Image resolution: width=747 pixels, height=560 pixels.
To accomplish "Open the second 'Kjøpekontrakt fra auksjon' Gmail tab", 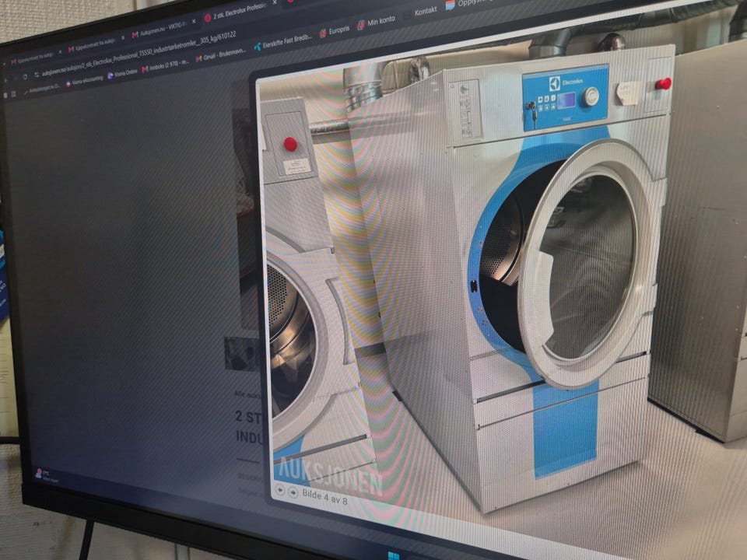I will [93, 45].
